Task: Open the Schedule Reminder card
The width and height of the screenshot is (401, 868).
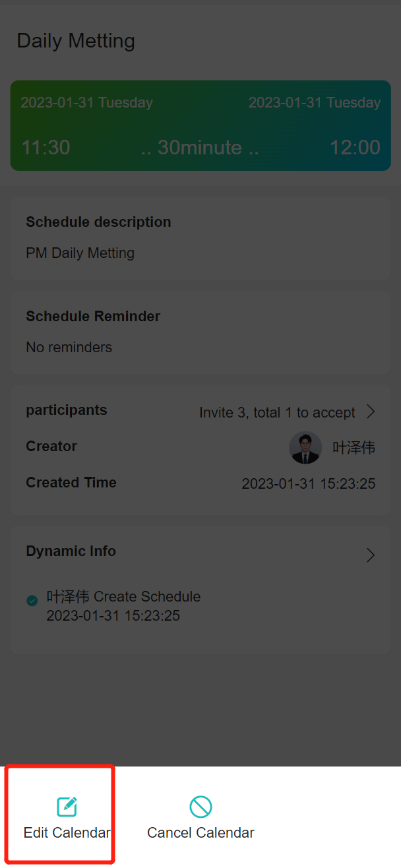Action: 200,332
